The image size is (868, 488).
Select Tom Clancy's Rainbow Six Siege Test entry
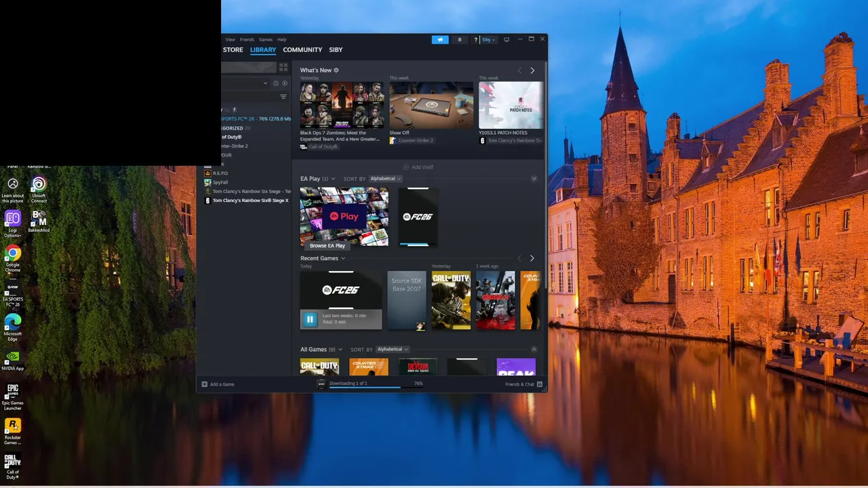[x=248, y=192]
